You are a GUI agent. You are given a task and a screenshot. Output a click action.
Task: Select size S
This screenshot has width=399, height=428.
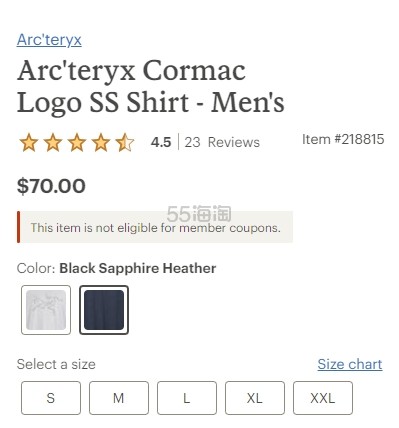[x=51, y=398]
